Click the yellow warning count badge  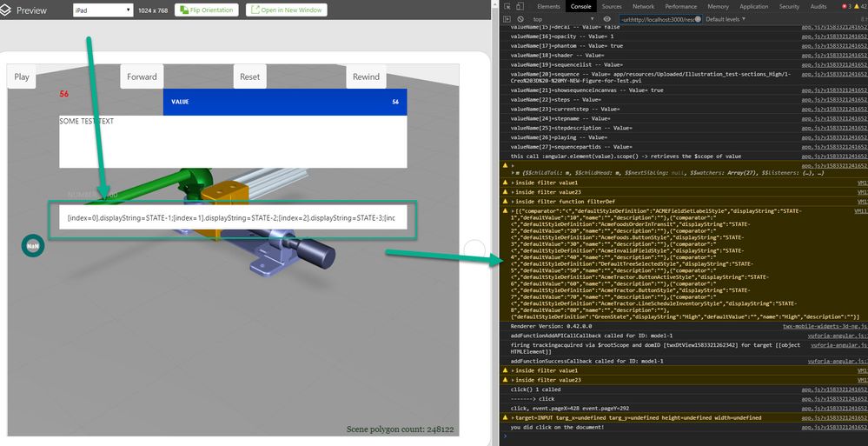pos(861,6)
